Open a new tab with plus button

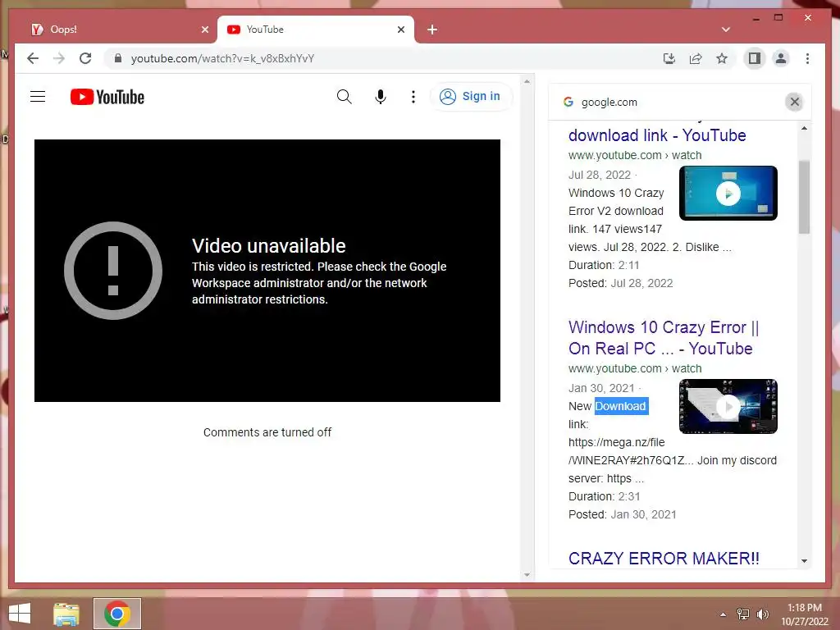click(x=432, y=30)
